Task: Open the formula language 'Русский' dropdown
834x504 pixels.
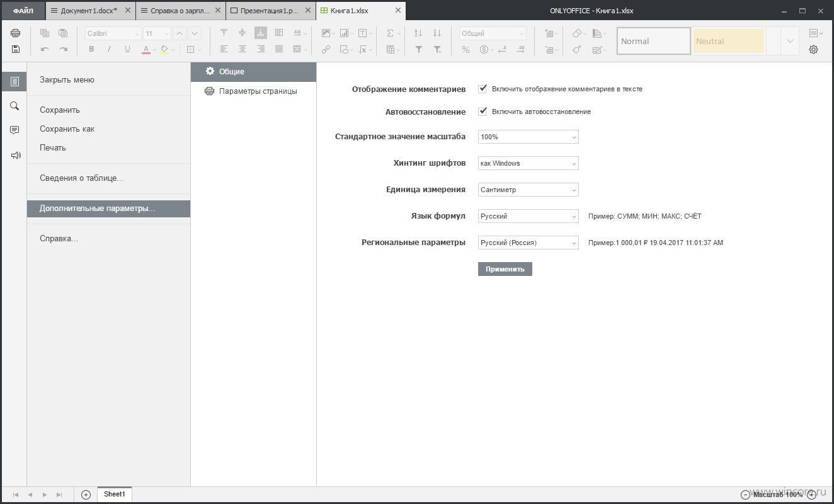Action: (x=528, y=216)
